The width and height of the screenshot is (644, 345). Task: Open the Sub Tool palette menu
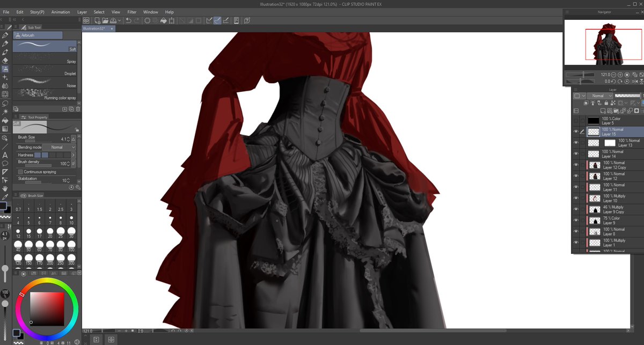click(16, 27)
